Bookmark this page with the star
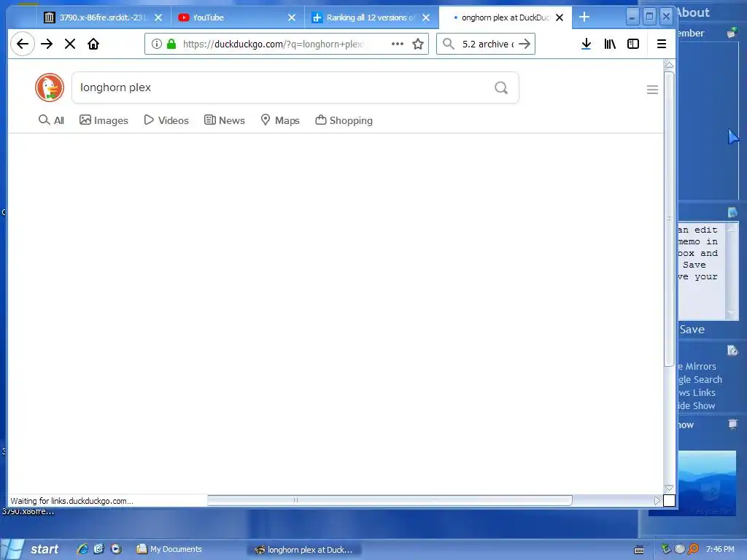747x560 pixels. point(418,44)
